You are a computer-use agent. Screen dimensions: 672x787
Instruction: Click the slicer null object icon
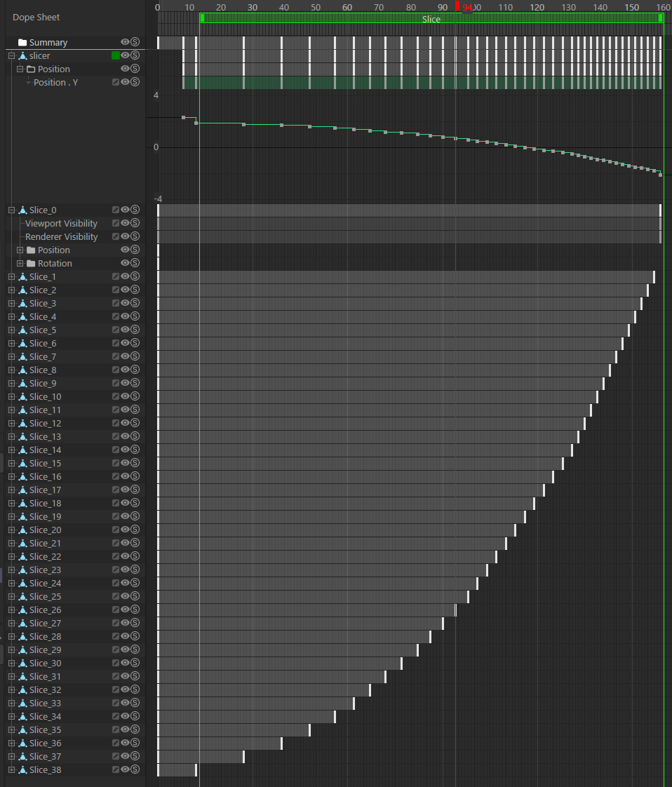22,55
